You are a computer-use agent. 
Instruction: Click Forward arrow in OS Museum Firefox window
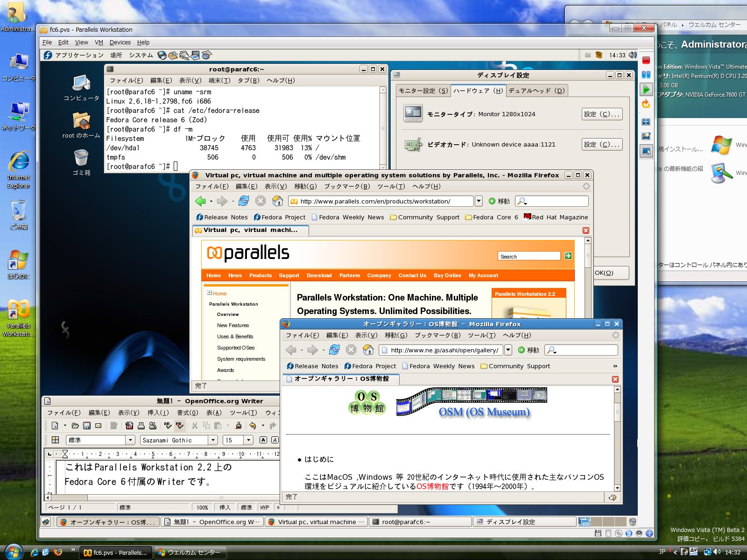point(312,350)
